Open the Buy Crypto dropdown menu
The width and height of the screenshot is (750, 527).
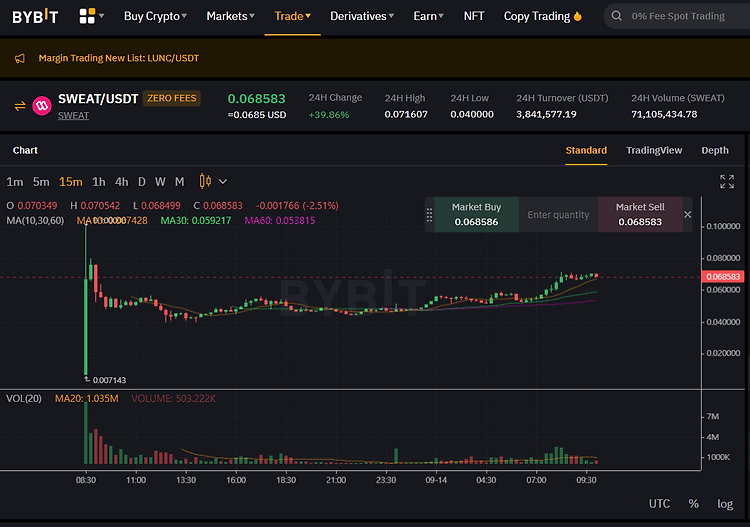(155, 16)
